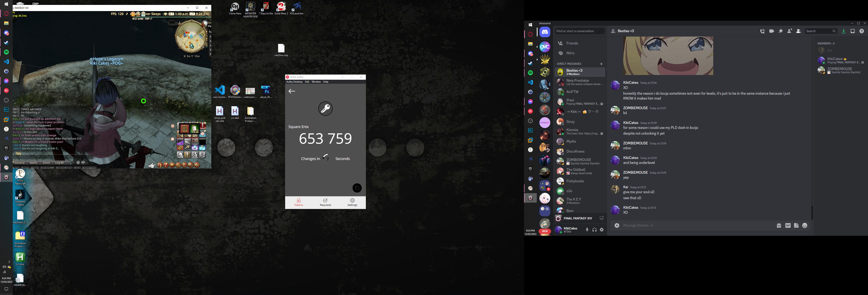Open the emoji picker in Discord
The image size is (868, 295).
point(805,226)
